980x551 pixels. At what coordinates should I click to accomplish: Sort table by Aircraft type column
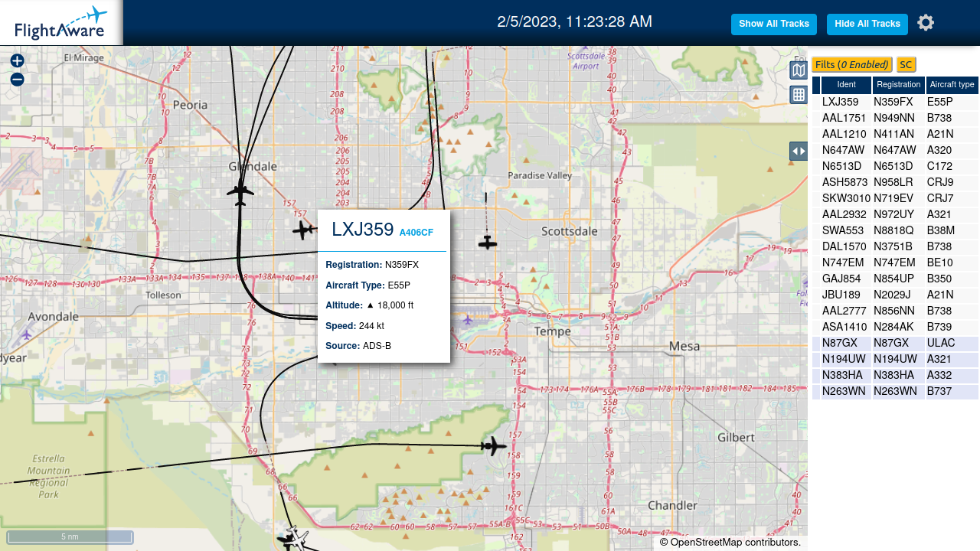[x=952, y=85]
